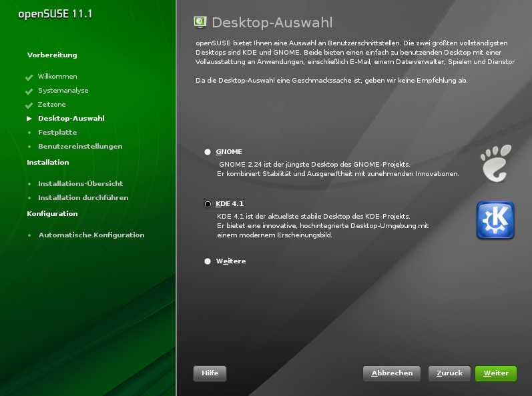The image size is (532, 396).
Task: Click the Desktop-Auswahl step in sidebar
Action: click(x=71, y=118)
